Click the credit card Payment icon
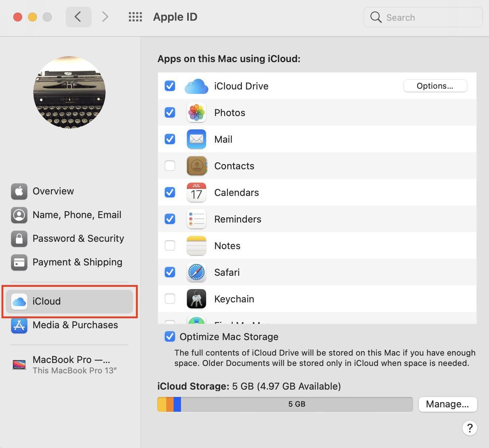Screen dimensions: 489x448 click(x=19, y=262)
